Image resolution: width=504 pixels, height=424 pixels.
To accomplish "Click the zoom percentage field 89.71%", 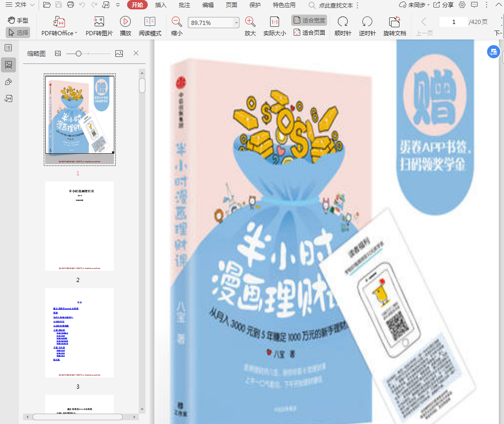I will coord(210,23).
